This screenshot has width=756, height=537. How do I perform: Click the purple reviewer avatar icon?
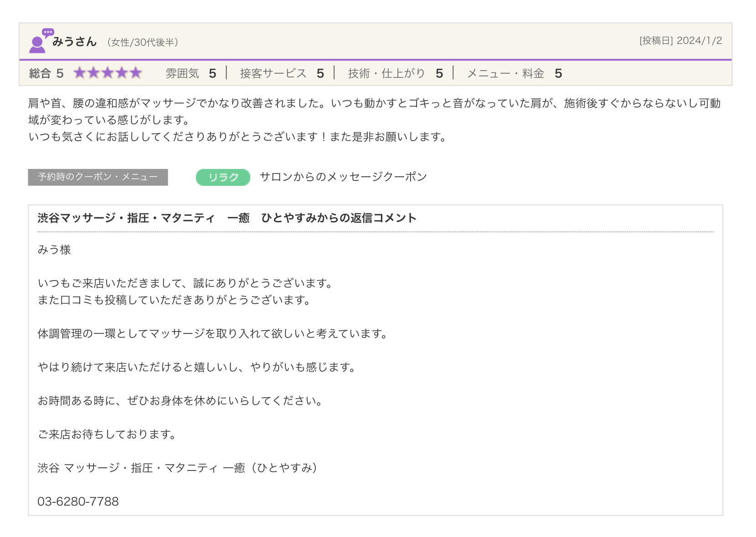[41, 41]
